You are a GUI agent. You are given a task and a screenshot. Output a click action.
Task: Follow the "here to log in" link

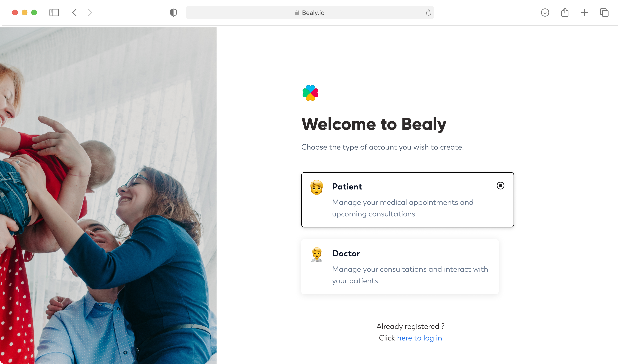tap(419, 338)
